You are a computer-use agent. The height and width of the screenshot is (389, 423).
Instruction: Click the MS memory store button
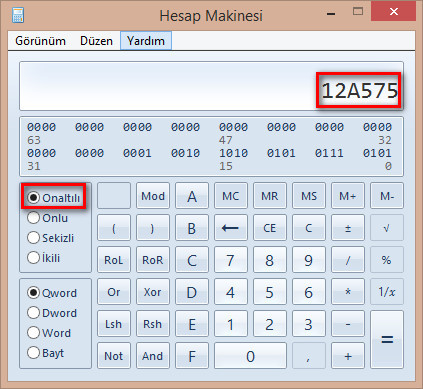point(309,196)
